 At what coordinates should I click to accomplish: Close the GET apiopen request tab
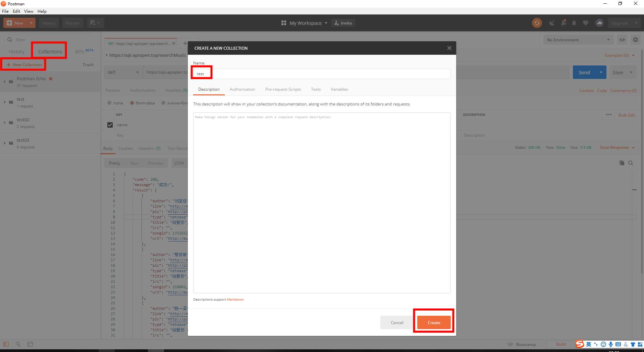tap(174, 43)
